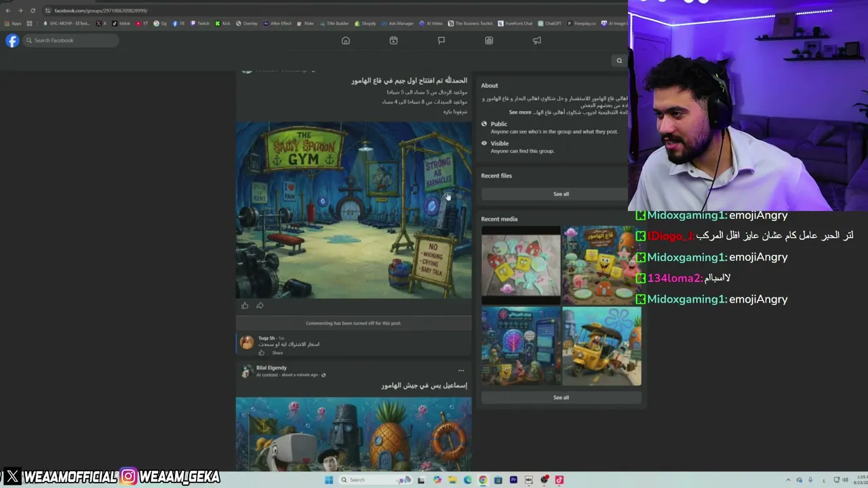Go to the Facebook Home feed icon
The image size is (868, 488).
(x=346, y=41)
